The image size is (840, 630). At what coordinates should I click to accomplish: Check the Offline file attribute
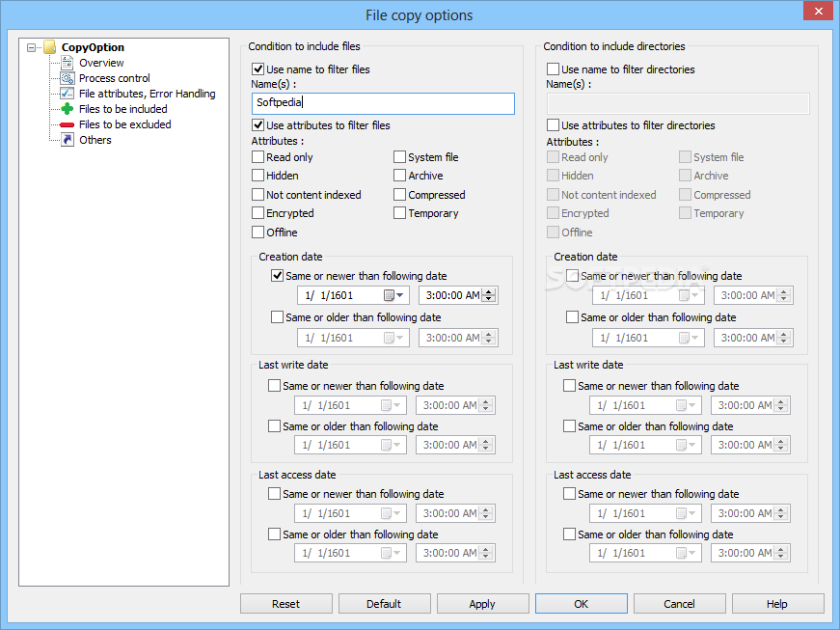258,232
